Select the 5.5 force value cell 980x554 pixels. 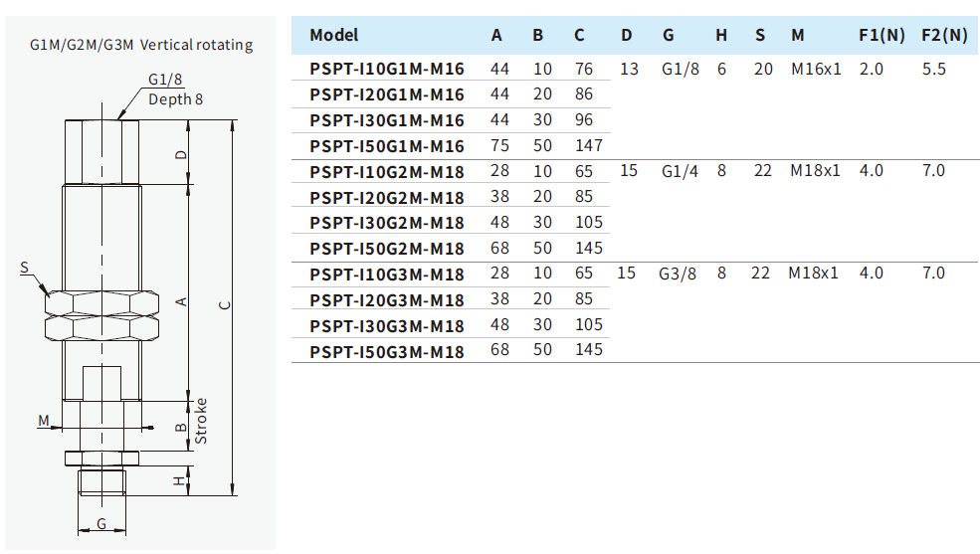(x=933, y=69)
